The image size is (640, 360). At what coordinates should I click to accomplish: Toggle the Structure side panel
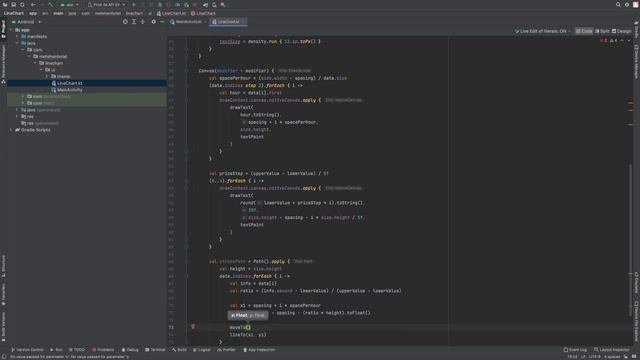[x=3, y=266]
